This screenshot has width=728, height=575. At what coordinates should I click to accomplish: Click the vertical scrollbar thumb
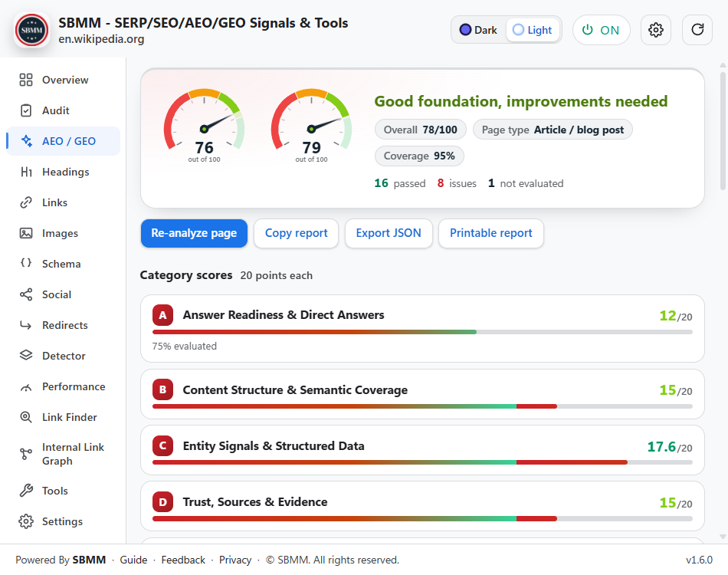point(723,131)
